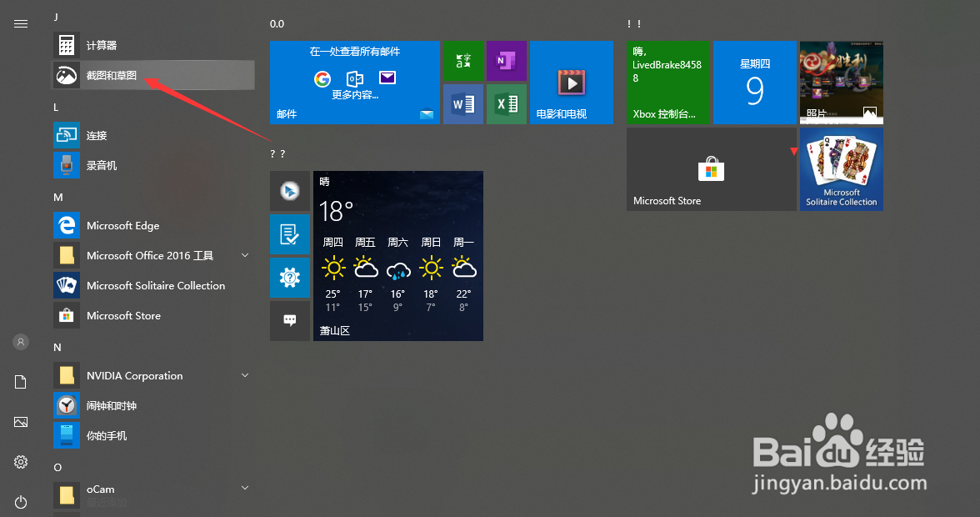
Task: Open the Mail tile (邮件)
Action: [x=355, y=83]
